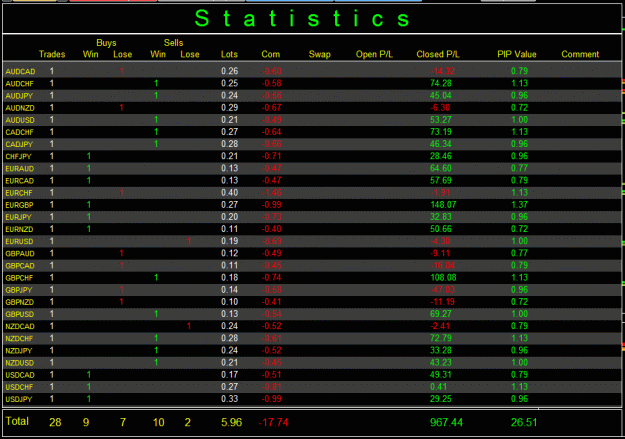
Task: Select the NZDUSD symbol row
Action: click(312, 363)
